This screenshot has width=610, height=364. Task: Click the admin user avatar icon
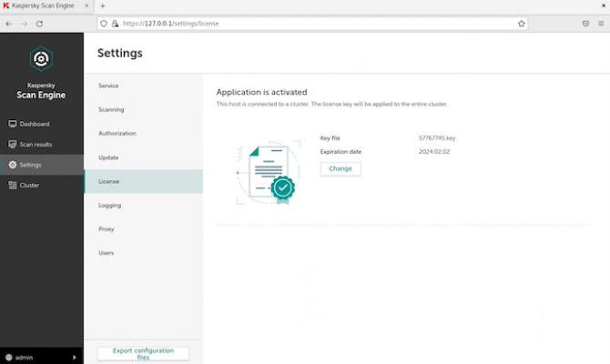(9, 358)
